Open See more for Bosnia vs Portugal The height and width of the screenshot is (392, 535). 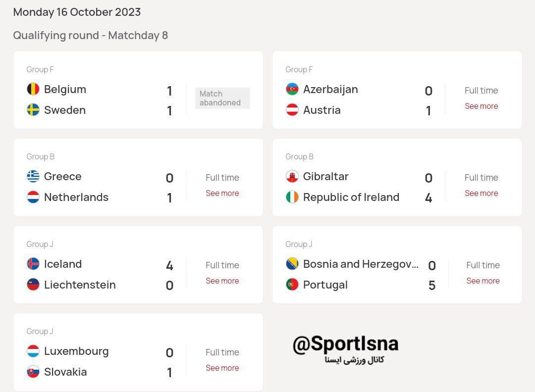click(482, 281)
